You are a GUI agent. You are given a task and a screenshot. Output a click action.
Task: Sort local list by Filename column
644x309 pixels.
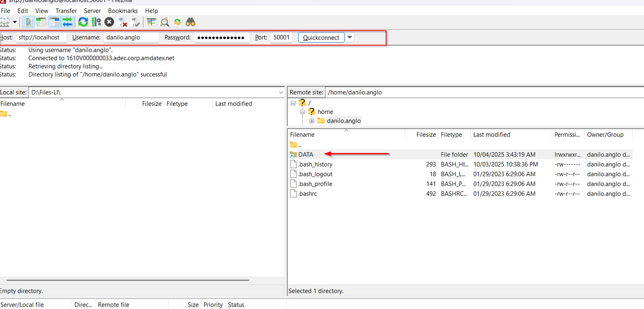click(x=62, y=103)
